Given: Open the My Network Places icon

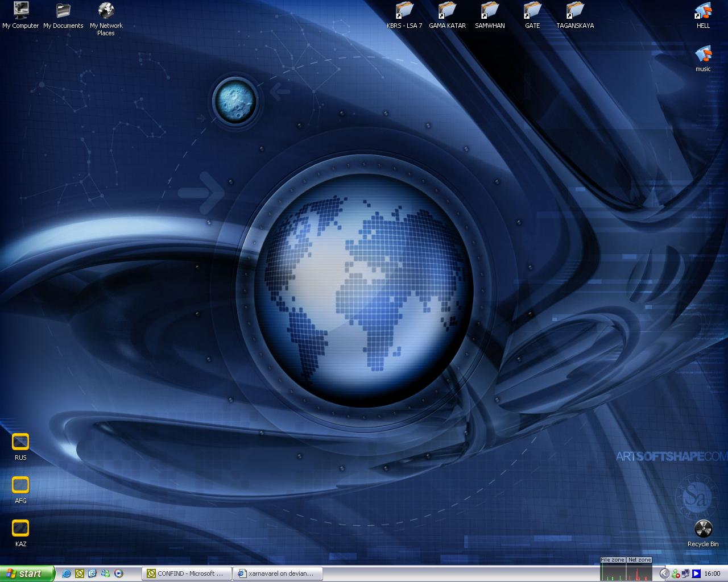Looking at the screenshot, I should tap(106, 19).
